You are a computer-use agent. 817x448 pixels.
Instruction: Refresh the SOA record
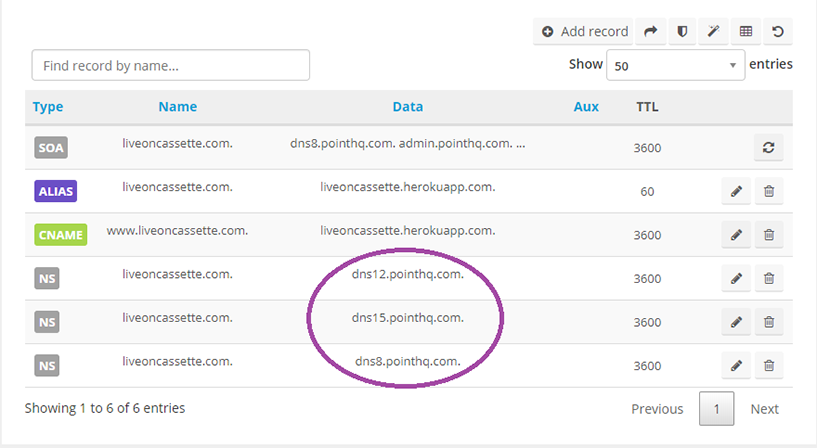pyautogui.click(x=769, y=147)
